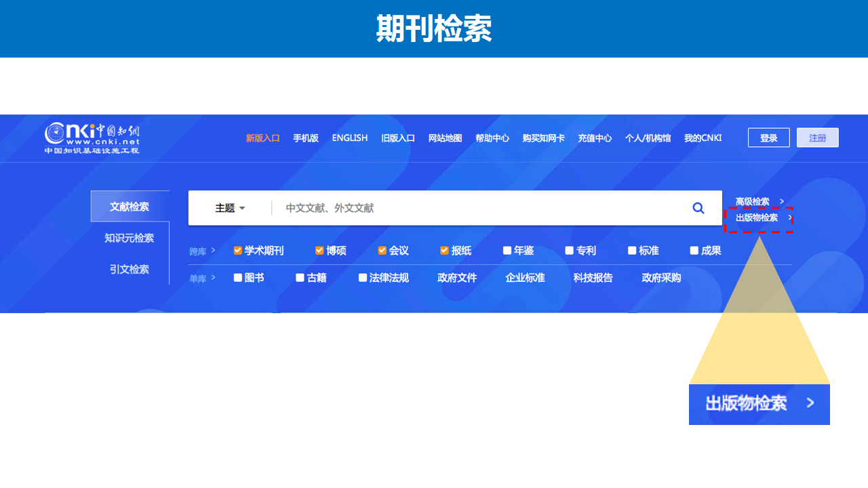
Task: Uncheck the 博硕 checkbox
Action: (x=319, y=251)
